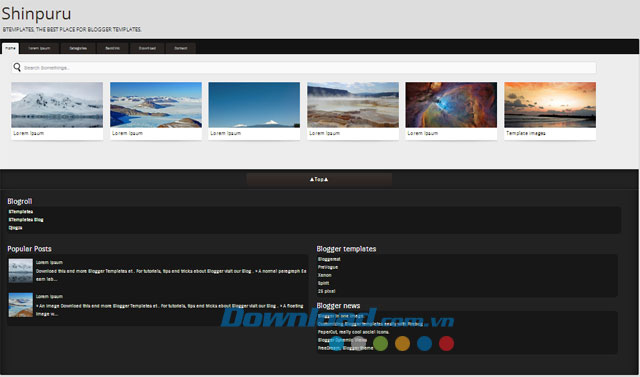640x377 pixels.
Task: Open the first Popular Posts thumbnail
Action: coord(21,271)
